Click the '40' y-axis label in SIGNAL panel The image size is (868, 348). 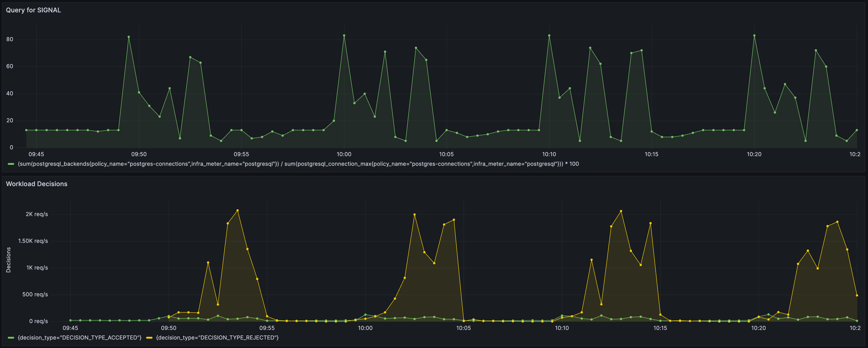coord(10,94)
